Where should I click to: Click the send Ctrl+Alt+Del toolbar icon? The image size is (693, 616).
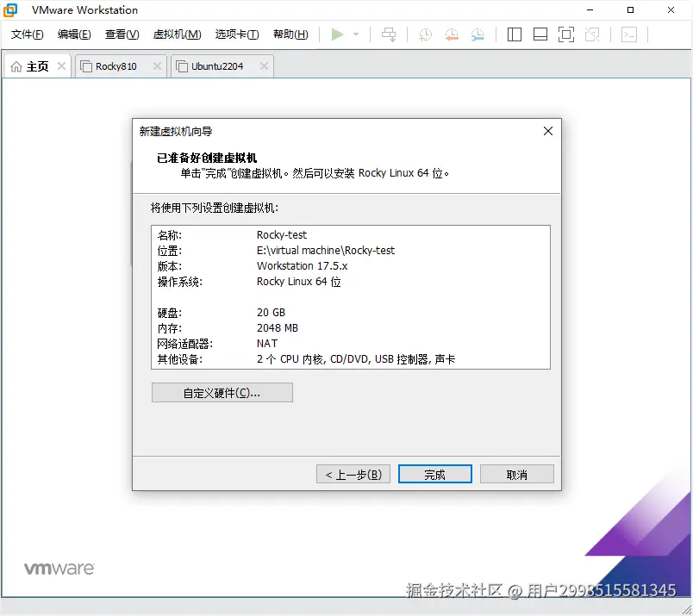point(389,34)
